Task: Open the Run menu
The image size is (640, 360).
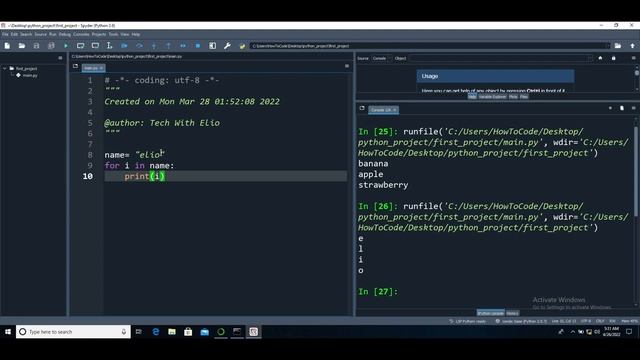Action: pyautogui.click(x=53, y=34)
